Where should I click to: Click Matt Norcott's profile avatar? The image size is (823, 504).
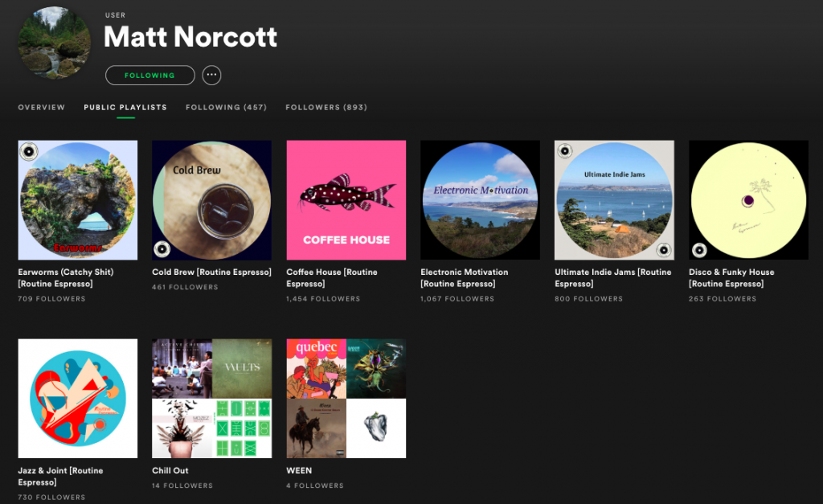[x=54, y=43]
